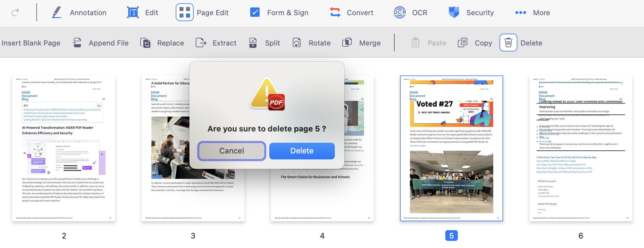Click the Merge label
This screenshot has width=644, height=248.
[370, 43]
